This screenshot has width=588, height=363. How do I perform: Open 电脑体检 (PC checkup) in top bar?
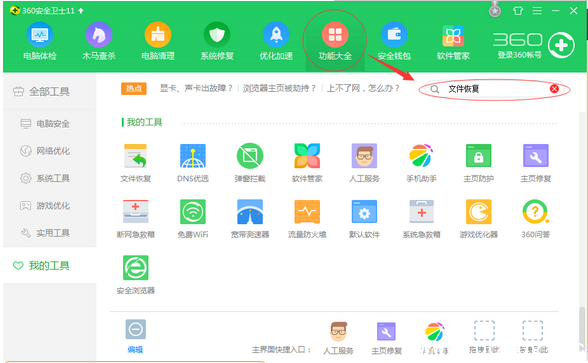(x=40, y=41)
